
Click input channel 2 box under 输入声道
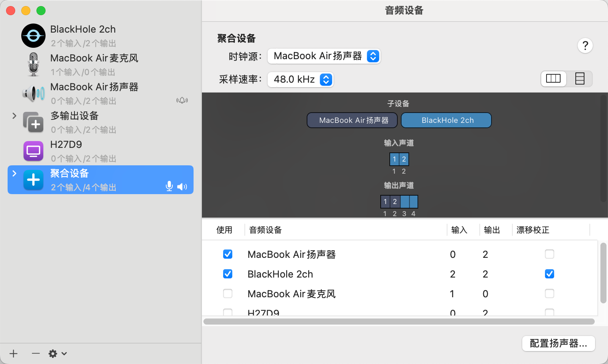(x=404, y=159)
